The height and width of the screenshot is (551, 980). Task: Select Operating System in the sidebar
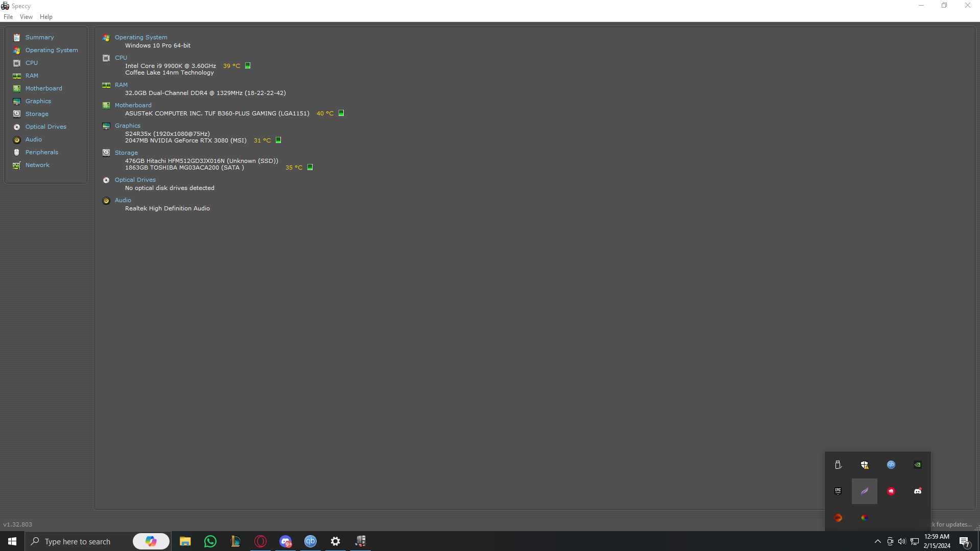(x=52, y=50)
